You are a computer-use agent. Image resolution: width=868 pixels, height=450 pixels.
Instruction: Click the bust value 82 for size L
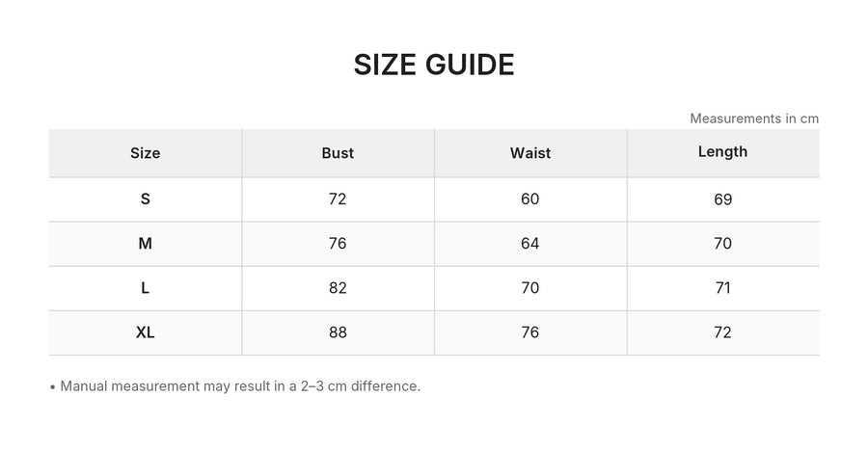click(x=338, y=287)
